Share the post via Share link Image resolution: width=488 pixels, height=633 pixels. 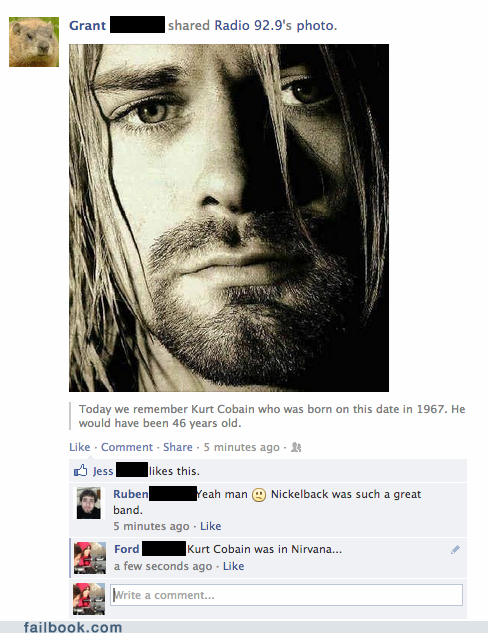coord(178,447)
